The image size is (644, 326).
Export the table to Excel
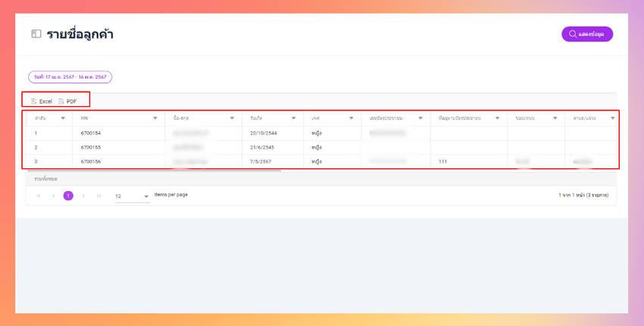click(x=42, y=101)
